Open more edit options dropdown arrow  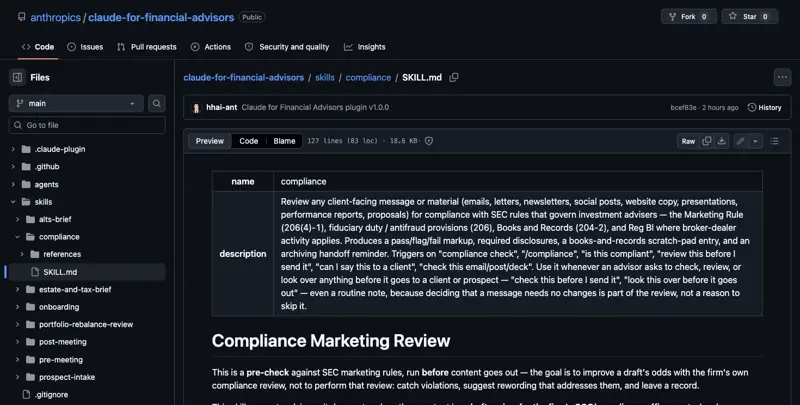coord(756,141)
